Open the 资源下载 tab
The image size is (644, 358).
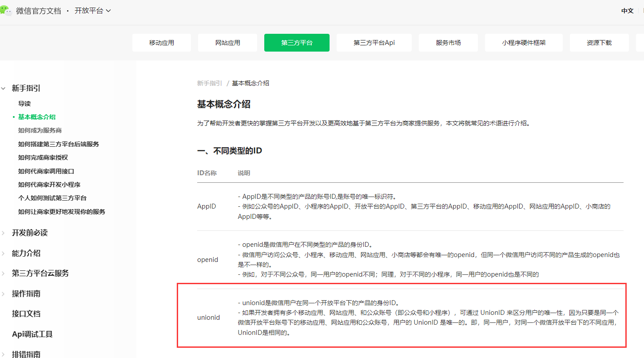(599, 43)
